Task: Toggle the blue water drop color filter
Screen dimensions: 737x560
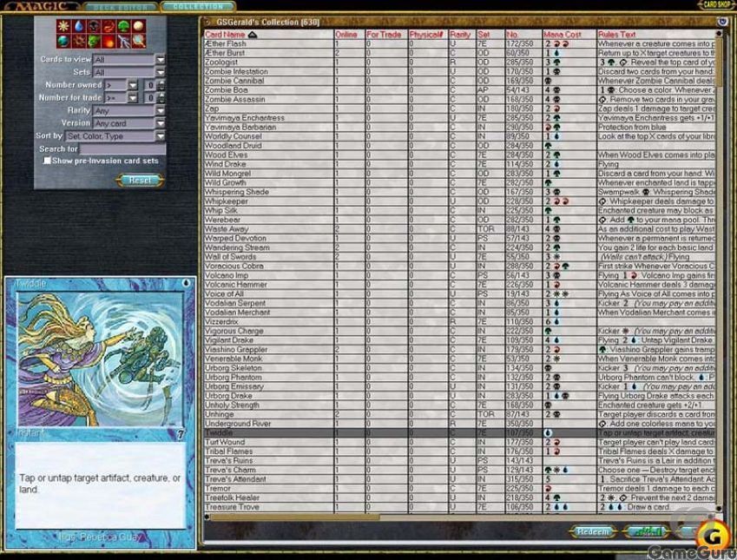Action: tap(78, 26)
